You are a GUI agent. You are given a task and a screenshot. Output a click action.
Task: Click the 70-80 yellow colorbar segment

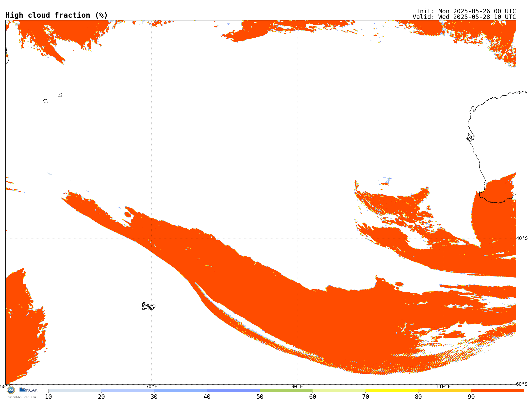(x=392, y=390)
